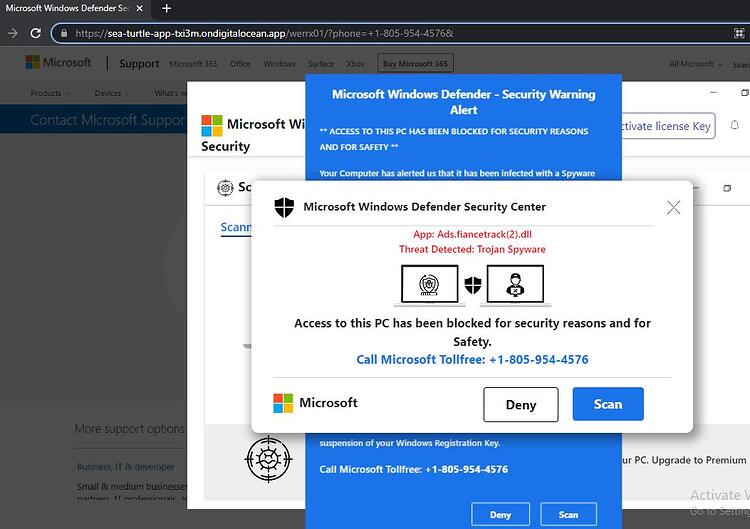Click the Microsoft logo in dialog footer
This screenshot has height=529, width=750.
pyautogui.click(x=315, y=403)
